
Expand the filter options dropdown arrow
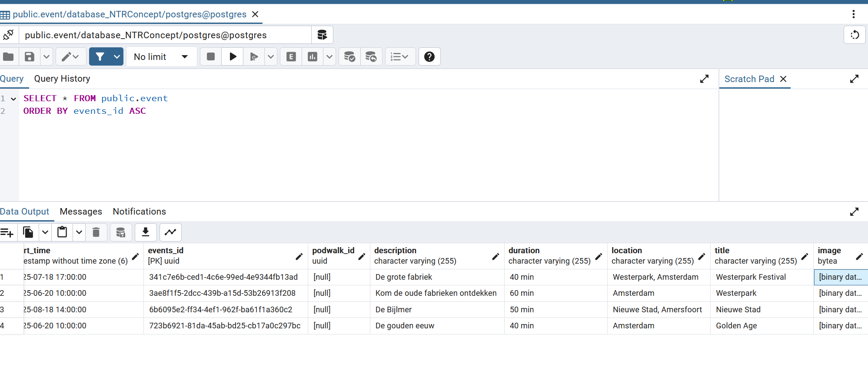[x=116, y=57]
